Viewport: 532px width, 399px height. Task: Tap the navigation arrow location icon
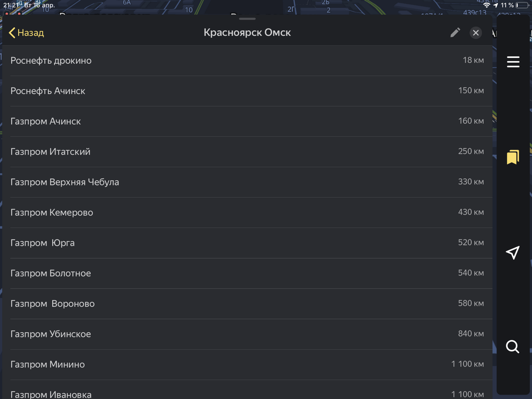(x=513, y=253)
